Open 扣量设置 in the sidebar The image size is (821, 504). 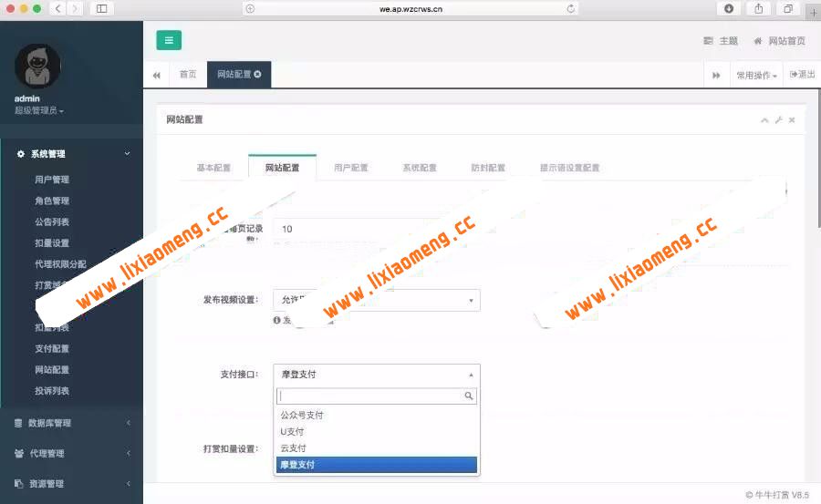pos(52,242)
